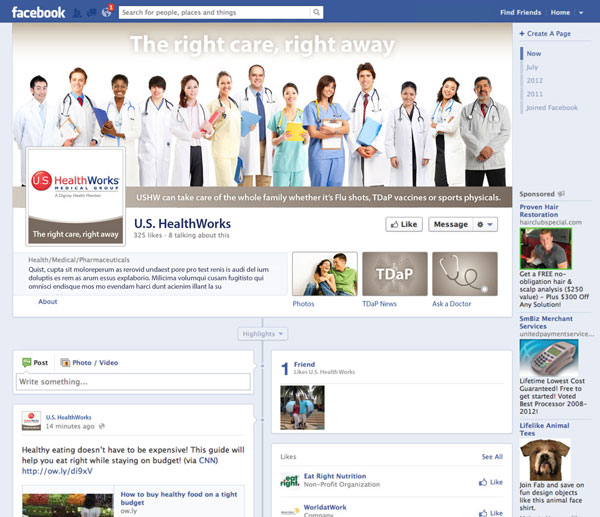Like WorldatWork page
Image resolution: width=600 pixels, height=517 pixels.
point(491,513)
